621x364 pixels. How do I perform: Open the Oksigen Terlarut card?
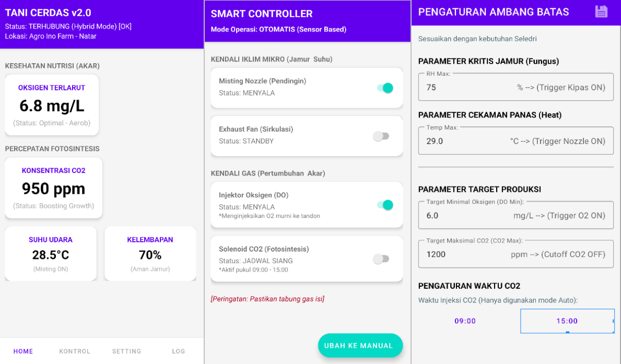pyautogui.click(x=52, y=105)
